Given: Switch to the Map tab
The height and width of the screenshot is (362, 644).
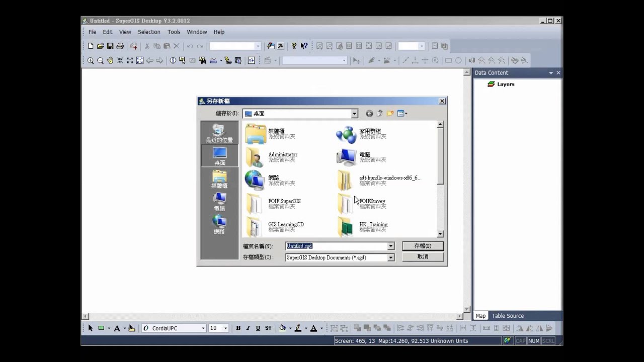Looking at the screenshot, I should click(480, 316).
